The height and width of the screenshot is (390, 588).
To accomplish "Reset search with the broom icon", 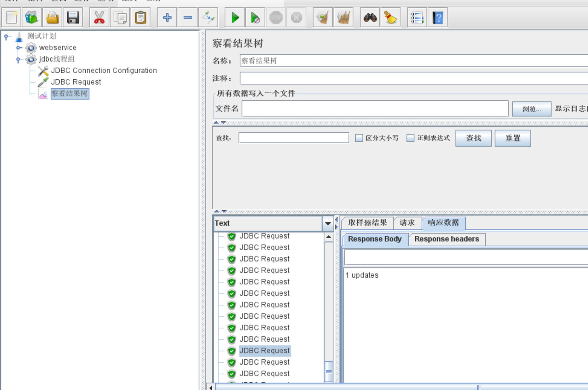I will pyautogui.click(x=391, y=18).
